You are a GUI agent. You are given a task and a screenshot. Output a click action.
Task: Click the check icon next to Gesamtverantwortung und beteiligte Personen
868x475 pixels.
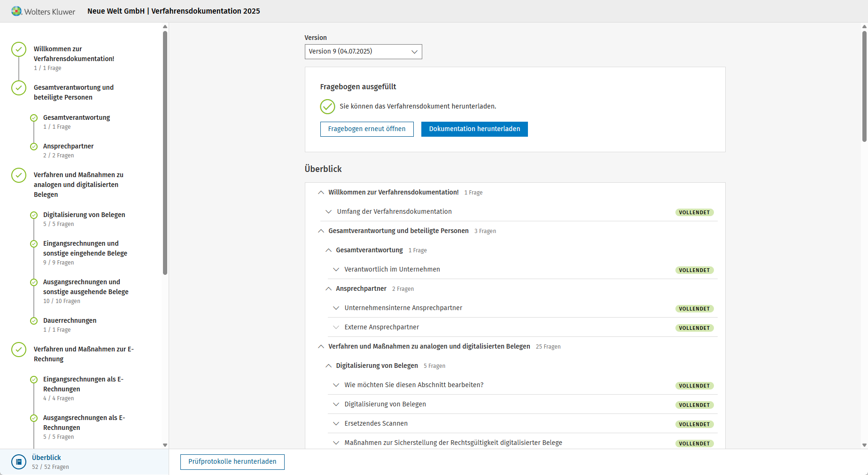(x=19, y=88)
